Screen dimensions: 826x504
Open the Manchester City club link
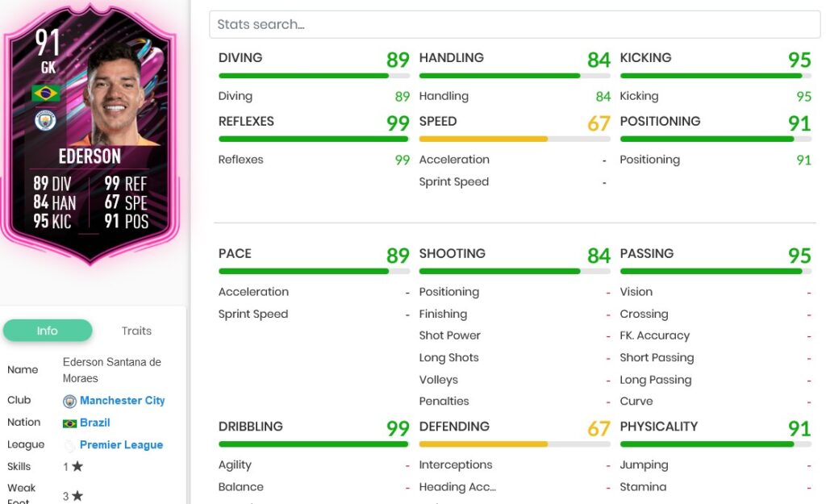[x=122, y=400]
